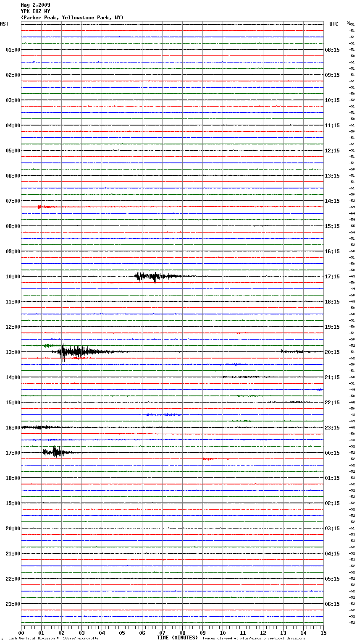
Task: Click the "07:00" MST row label
Action: (13, 201)
